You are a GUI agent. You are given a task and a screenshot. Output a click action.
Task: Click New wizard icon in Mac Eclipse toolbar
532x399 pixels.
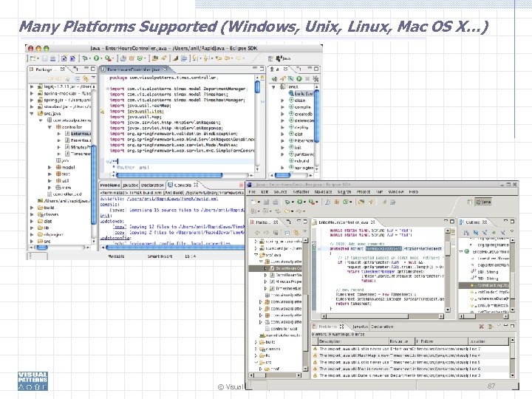point(33,58)
